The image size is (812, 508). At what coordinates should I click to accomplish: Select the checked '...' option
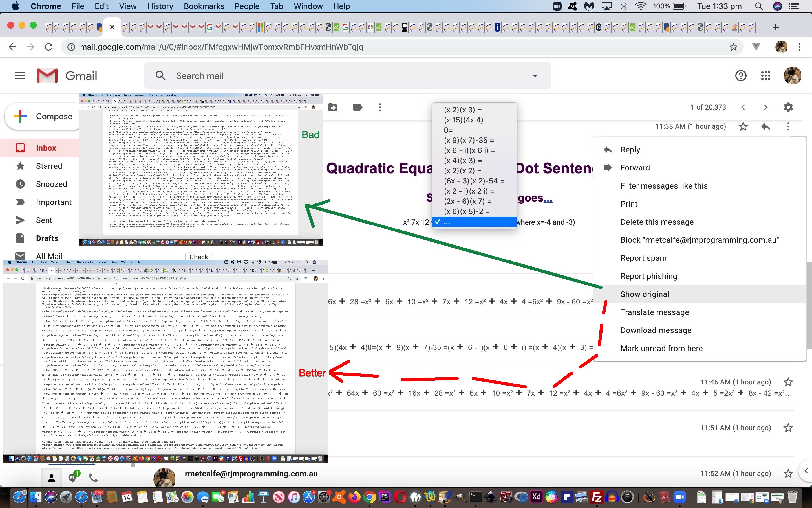(474, 222)
